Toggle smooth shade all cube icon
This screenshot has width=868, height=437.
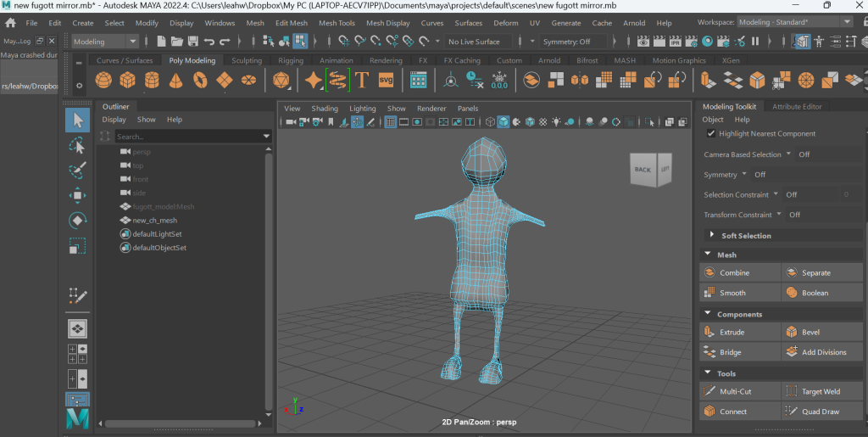tap(504, 122)
